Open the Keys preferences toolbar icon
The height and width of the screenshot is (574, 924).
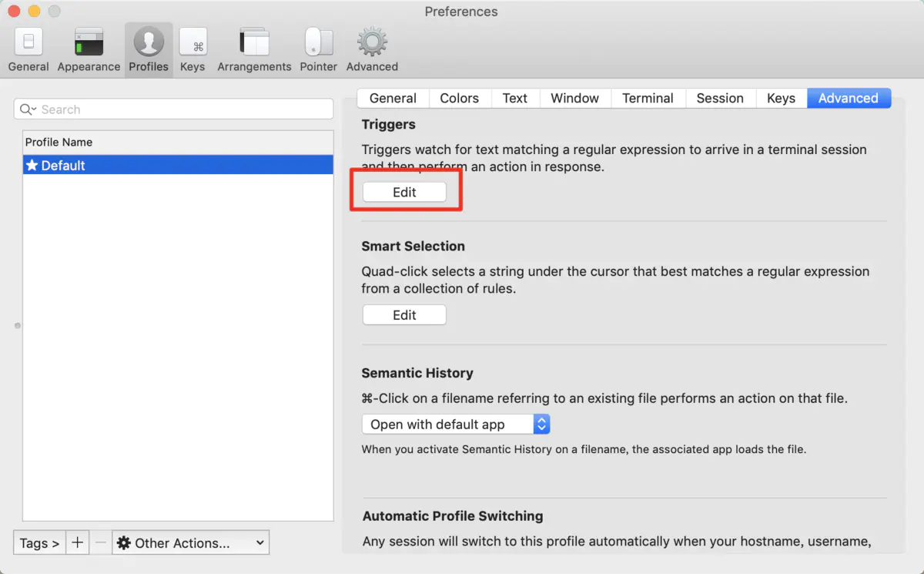coord(192,49)
